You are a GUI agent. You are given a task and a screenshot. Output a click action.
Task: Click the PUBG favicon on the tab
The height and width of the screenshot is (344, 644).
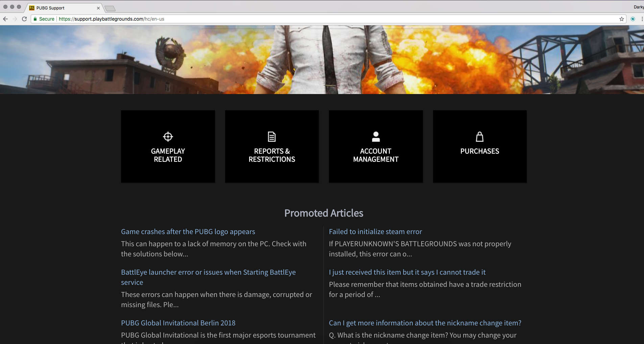click(x=32, y=8)
